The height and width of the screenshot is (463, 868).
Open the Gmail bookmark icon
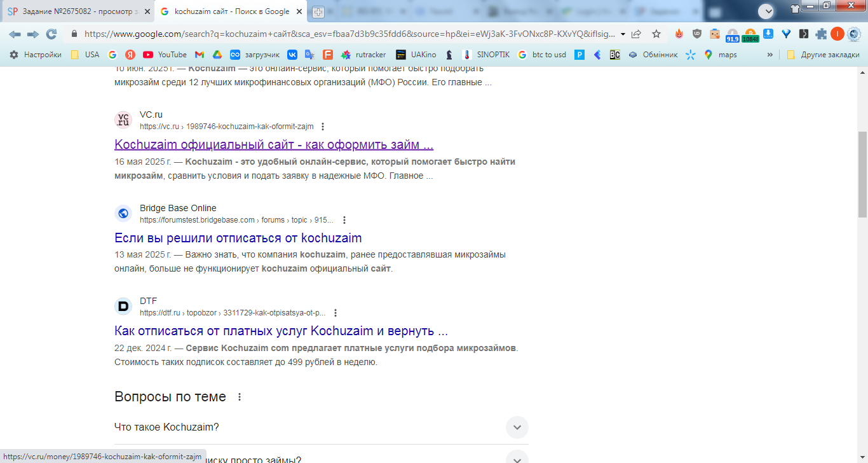coord(200,55)
